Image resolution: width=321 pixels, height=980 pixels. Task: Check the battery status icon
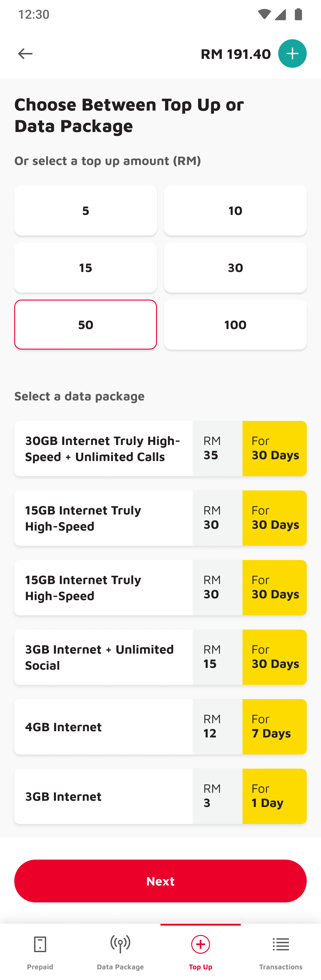(298, 14)
